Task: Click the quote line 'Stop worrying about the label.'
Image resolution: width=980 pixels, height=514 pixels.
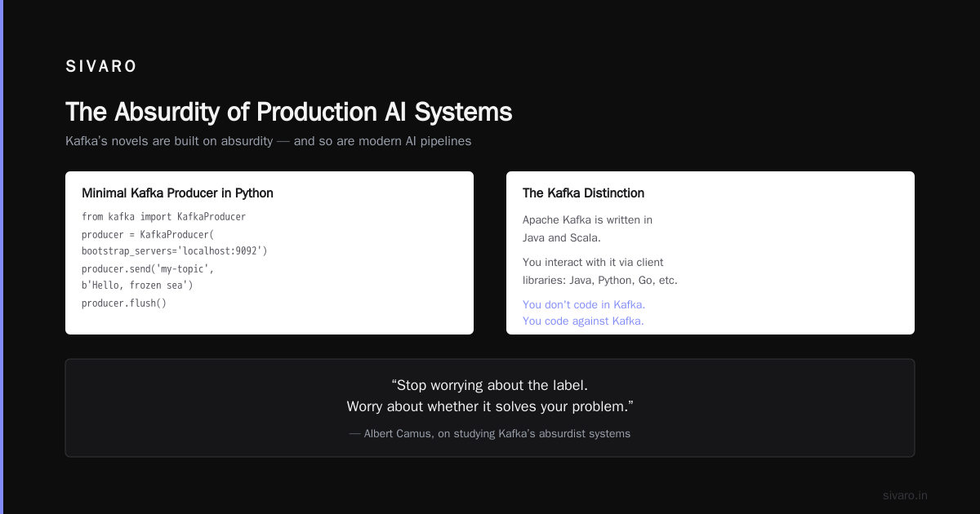Action: (490, 385)
